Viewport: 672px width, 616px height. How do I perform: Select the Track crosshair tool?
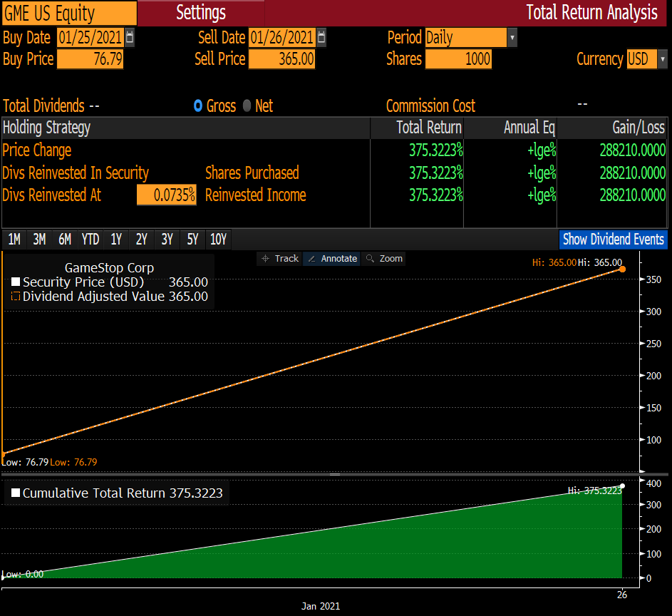click(x=279, y=259)
